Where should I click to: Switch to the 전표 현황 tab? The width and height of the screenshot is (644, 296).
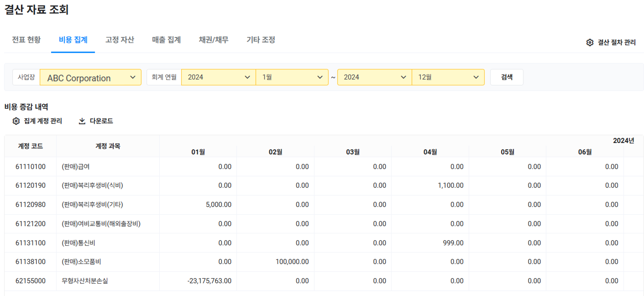[x=26, y=40]
